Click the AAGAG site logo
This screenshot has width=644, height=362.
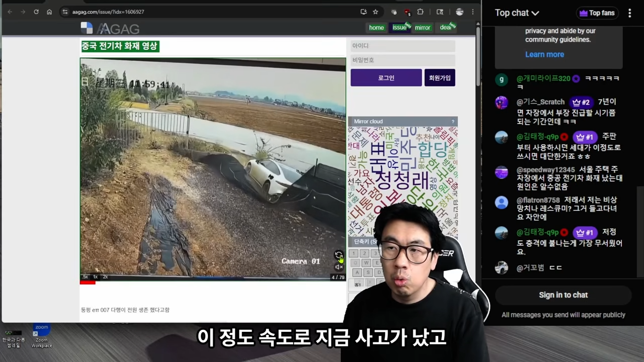(x=111, y=29)
